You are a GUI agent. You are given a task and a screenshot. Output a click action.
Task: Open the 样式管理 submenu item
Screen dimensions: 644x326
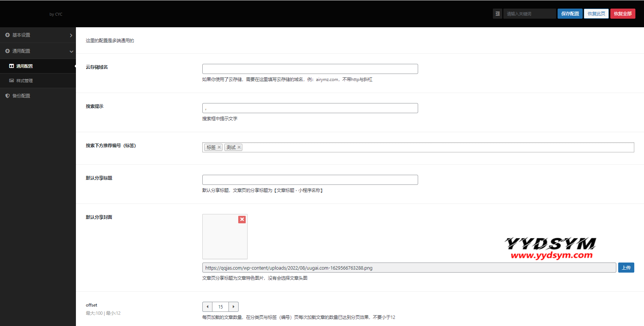click(25, 81)
